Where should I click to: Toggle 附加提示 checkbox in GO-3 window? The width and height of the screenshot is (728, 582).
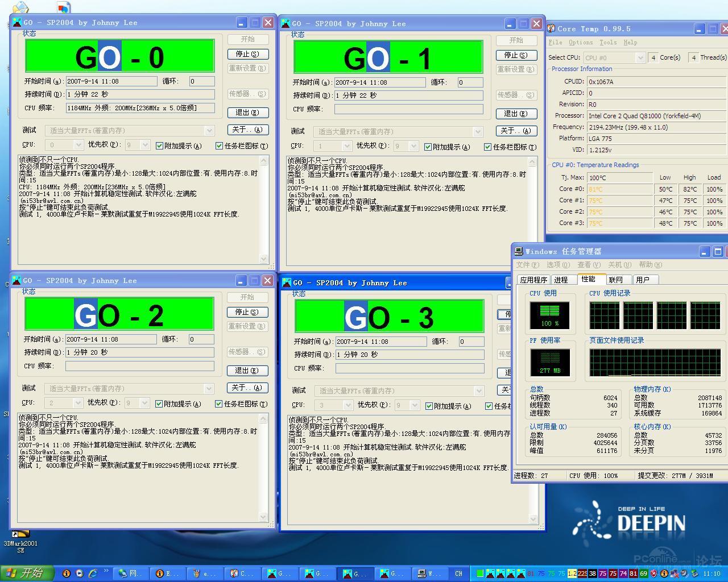(429, 406)
